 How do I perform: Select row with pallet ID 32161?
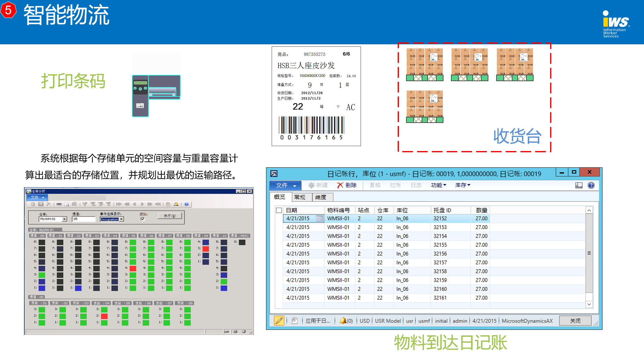386,298
